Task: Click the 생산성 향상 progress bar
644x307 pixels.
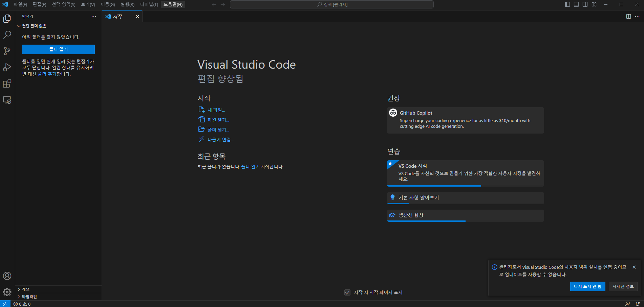Action: coord(426,221)
